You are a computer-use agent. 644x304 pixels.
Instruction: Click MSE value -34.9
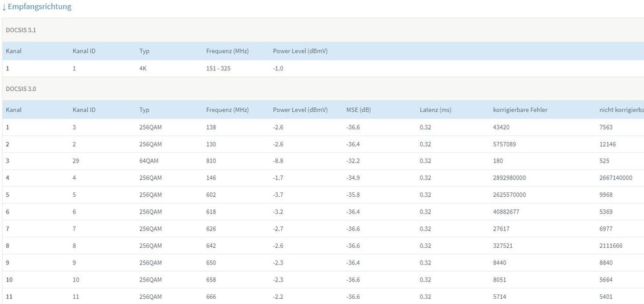coord(353,177)
